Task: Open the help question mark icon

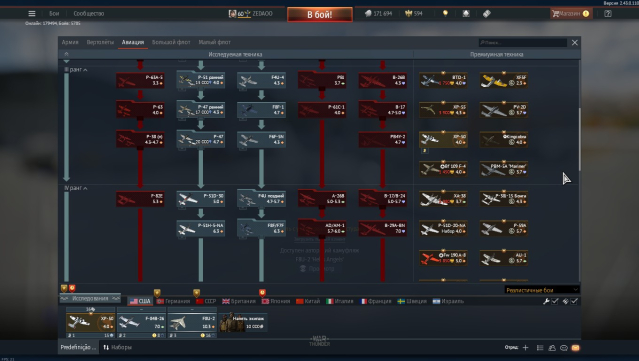Action: click(608, 13)
